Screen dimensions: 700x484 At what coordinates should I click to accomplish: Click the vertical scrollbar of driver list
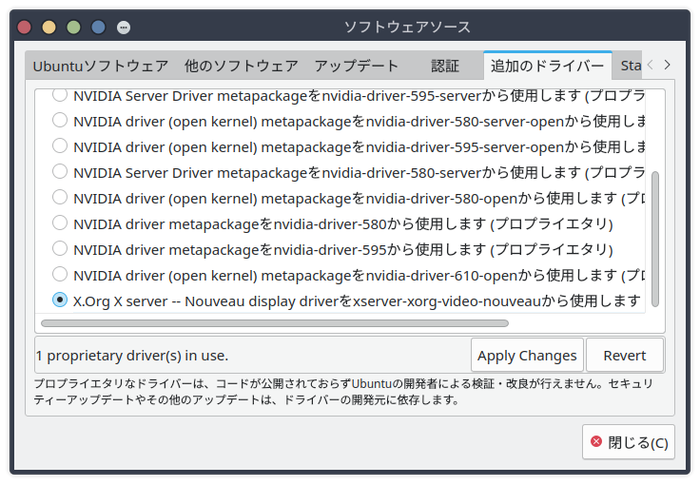tap(655, 239)
